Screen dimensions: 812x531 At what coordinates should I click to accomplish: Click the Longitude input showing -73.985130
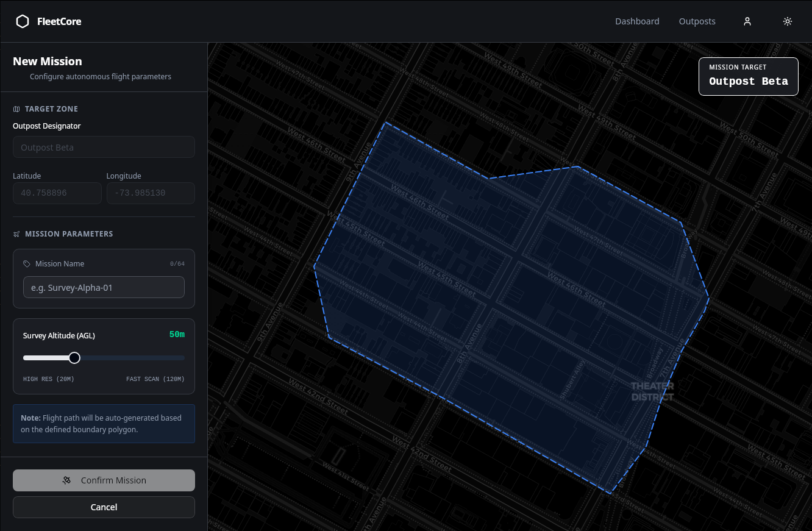click(x=151, y=193)
